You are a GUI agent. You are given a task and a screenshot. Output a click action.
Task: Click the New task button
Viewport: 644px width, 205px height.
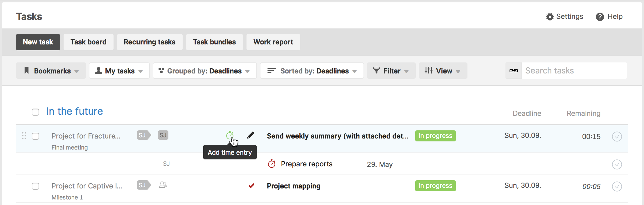pos(38,42)
